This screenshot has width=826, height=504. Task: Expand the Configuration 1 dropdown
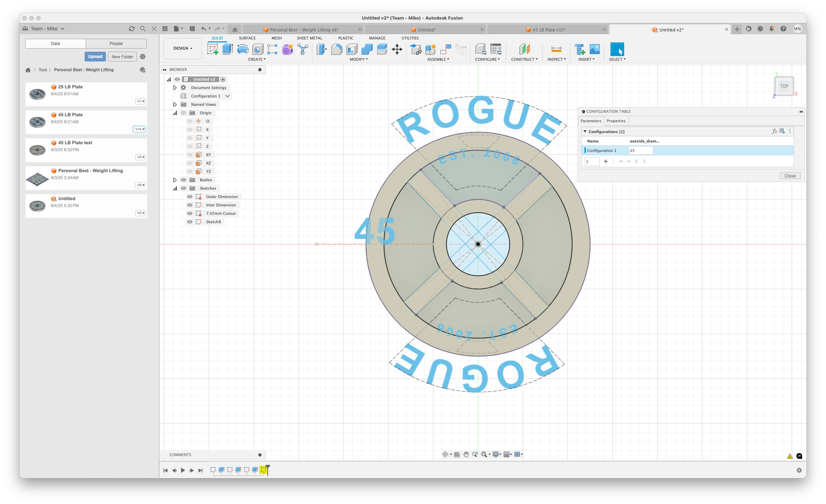pyautogui.click(x=229, y=96)
